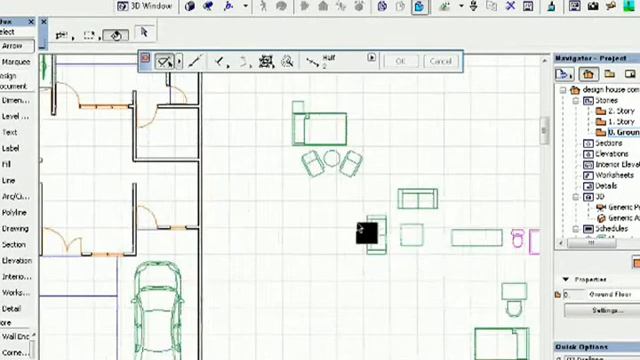Select the Elevation tool in Toolbox
This screenshot has height=360, width=640.
click(16, 260)
